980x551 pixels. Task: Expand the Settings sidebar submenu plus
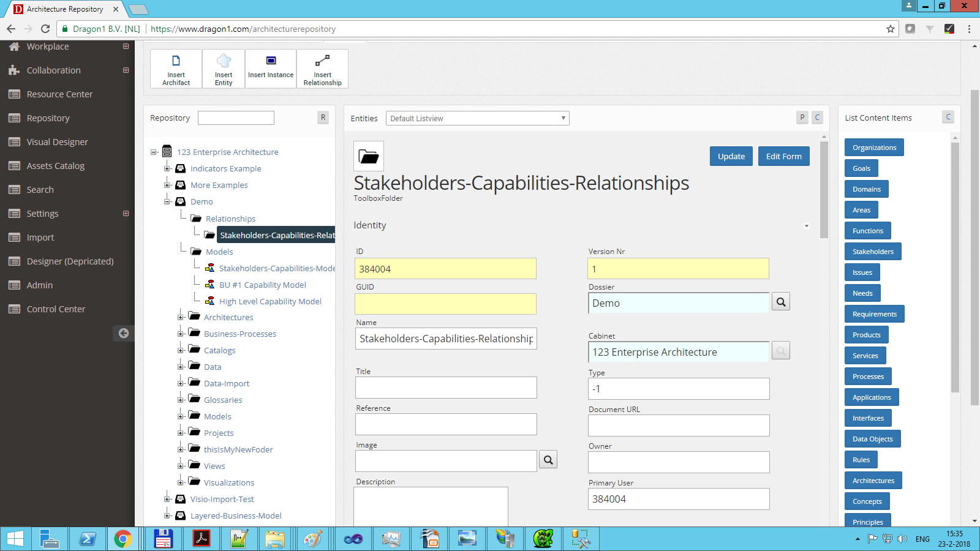[126, 214]
